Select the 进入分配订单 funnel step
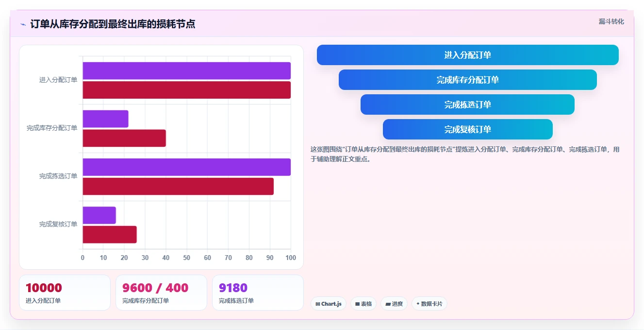This screenshot has height=330, width=644. click(468, 55)
